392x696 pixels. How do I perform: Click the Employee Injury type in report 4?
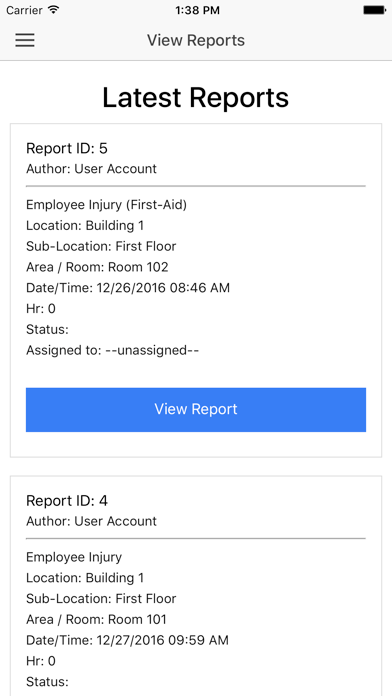click(x=74, y=557)
